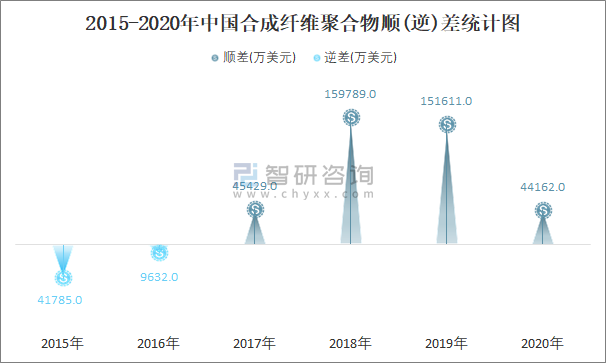Image resolution: width=606 pixels, height=363 pixels.
Task: Click the 2019 surplus dollar marker icon
Action: click(x=447, y=124)
